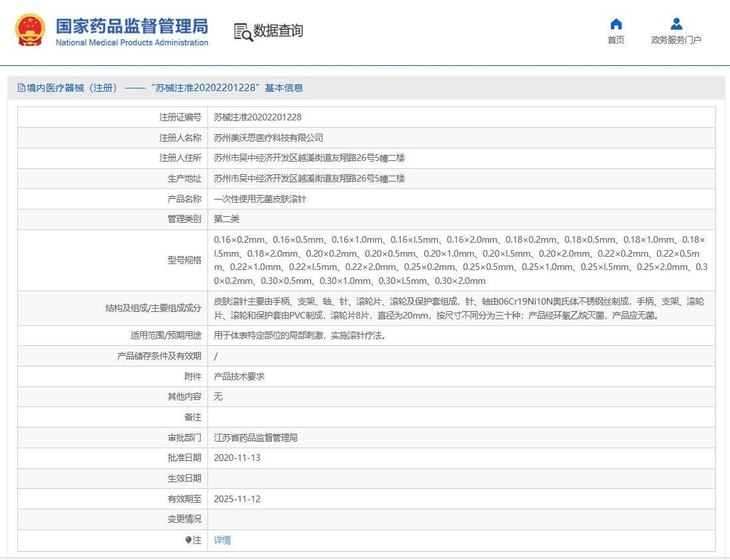The width and height of the screenshot is (730, 560).
Task: Go to 首页 via its text label
Action: [616, 40]
